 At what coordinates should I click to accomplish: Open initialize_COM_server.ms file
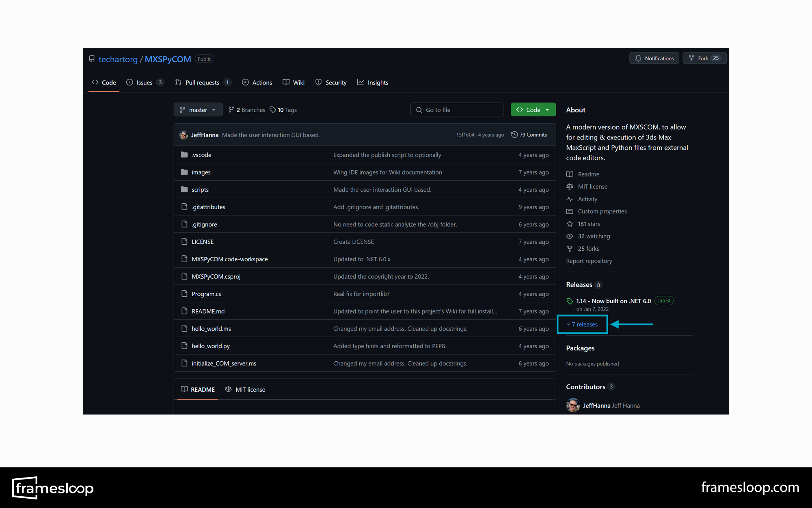point(224,363)
